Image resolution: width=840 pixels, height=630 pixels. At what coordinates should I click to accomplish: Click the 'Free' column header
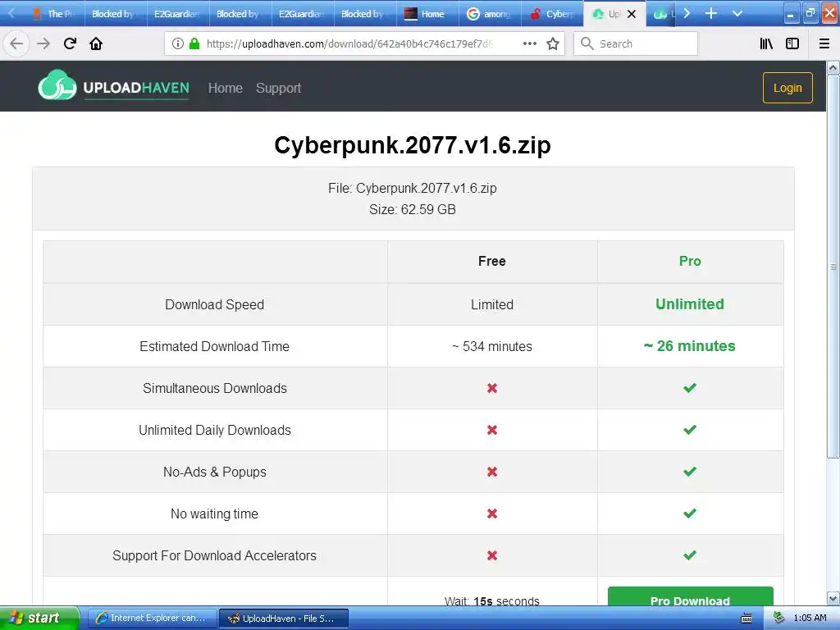click(492, 261)
